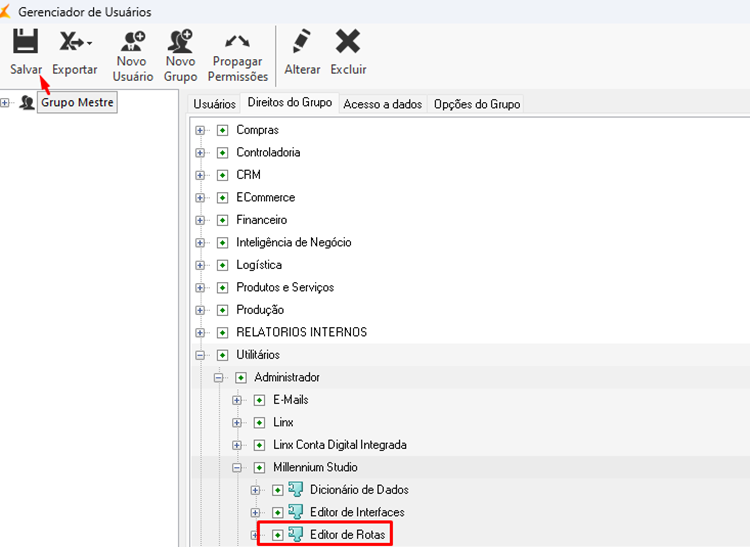Toggle the Controladoria permission checkbox
This screenshot has height=547, width=750.
222,153
